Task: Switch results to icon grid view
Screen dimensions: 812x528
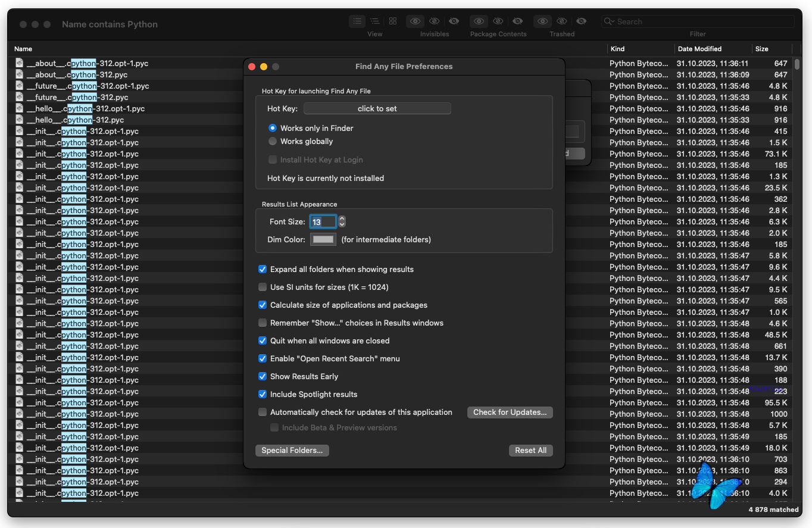Action: (393, 21)
